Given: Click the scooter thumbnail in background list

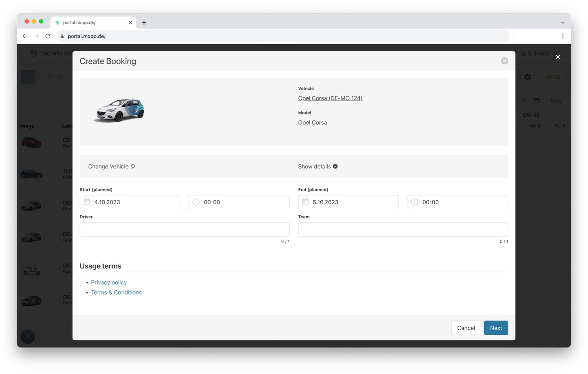Looking at the screenshot, I should pos(31,270).
